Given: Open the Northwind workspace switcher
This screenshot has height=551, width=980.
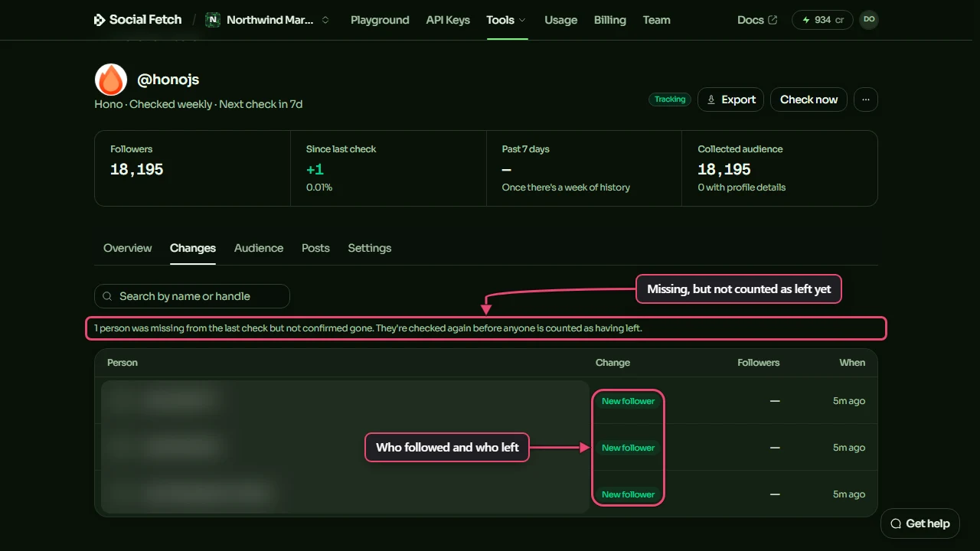Looking at the screenshot, I should 267,20.
